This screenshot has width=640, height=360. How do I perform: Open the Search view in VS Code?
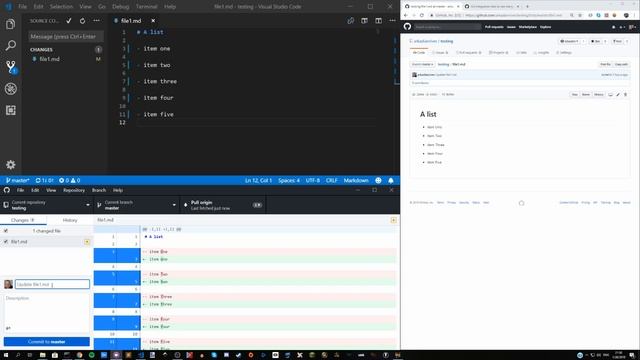11,45
